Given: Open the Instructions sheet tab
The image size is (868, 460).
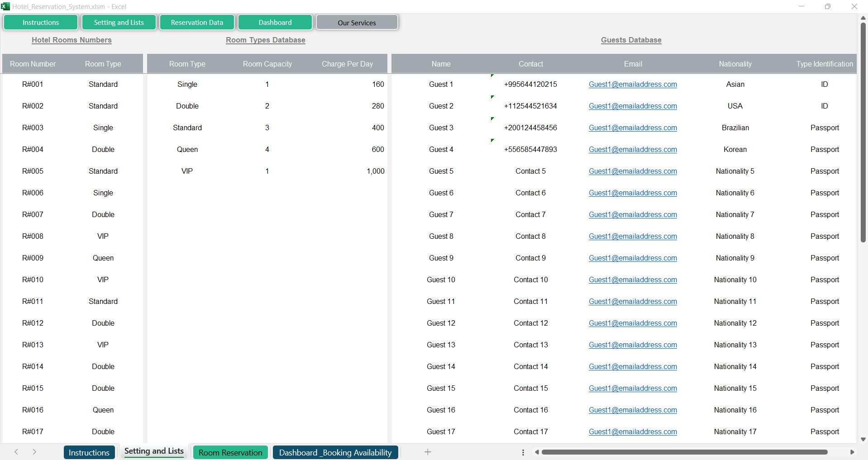Looking at the screenshot, I should [x=89, y=452].
